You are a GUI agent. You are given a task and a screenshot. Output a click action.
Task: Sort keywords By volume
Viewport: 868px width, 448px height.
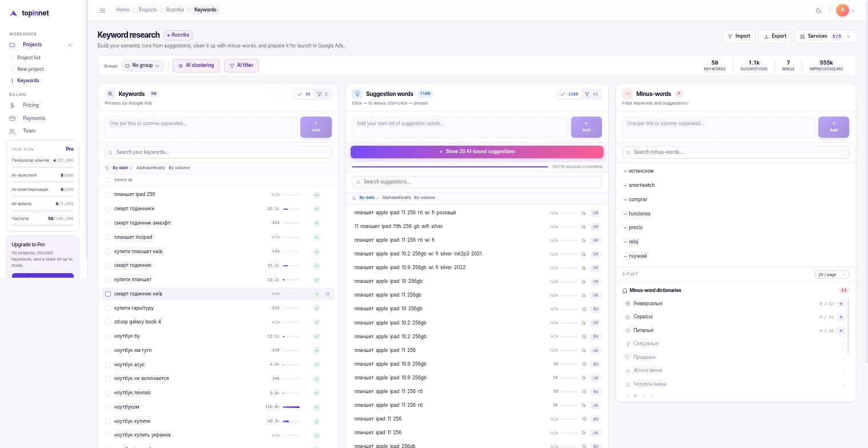[179, 168]
